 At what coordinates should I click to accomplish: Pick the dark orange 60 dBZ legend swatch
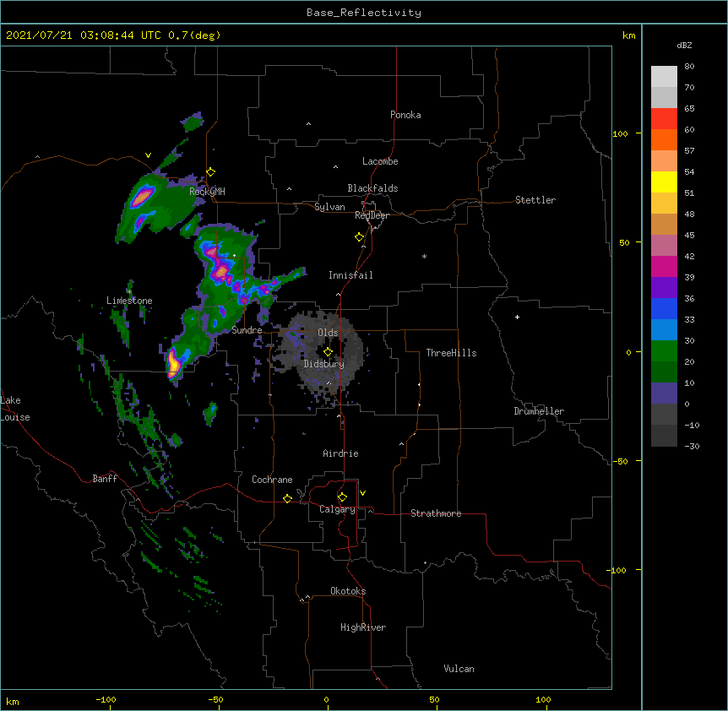(664, 139)
